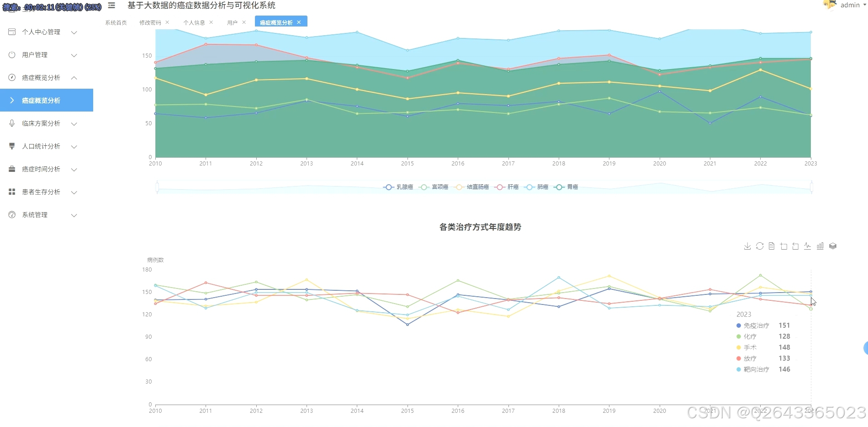Click the 免疫治疗 151 tooltip entry
This screenshot has height=427, width=868.
[x=763, y=326]
